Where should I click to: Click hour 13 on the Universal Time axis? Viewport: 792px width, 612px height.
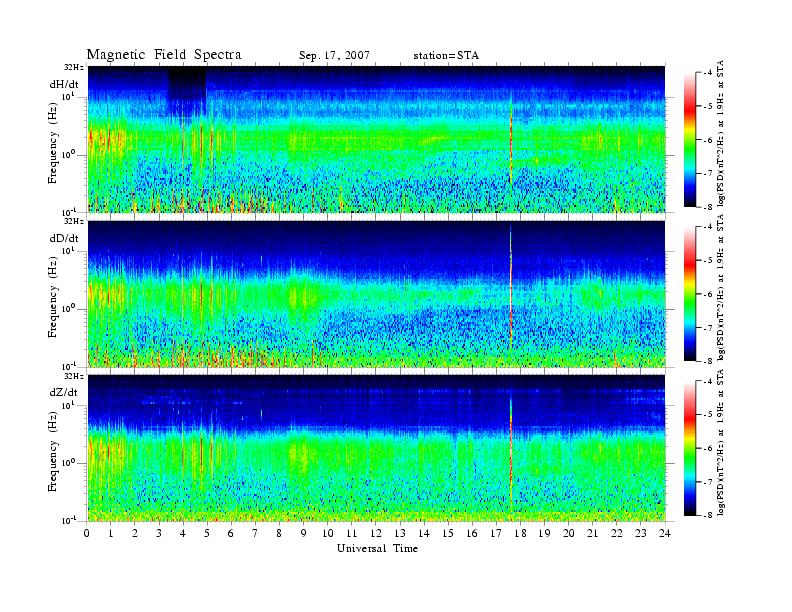400,533
